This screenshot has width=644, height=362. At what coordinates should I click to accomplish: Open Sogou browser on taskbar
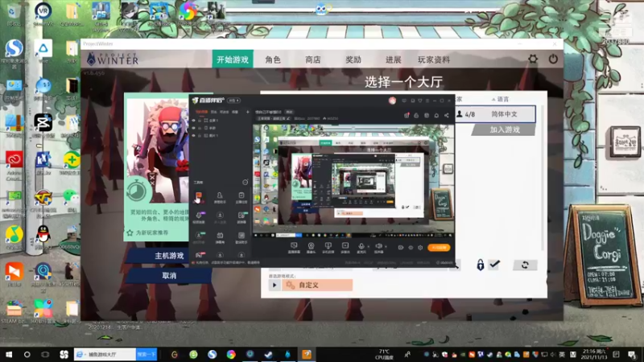[212, 354]
